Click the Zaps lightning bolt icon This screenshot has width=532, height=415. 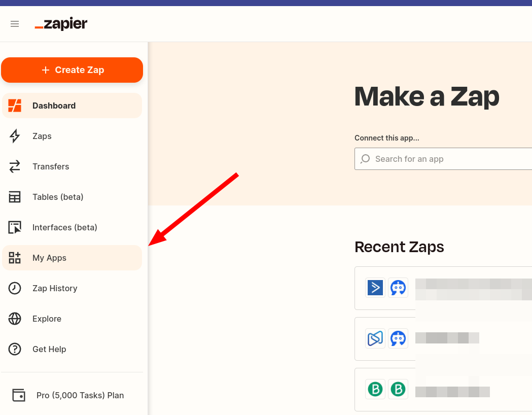(x=15, y=136)
